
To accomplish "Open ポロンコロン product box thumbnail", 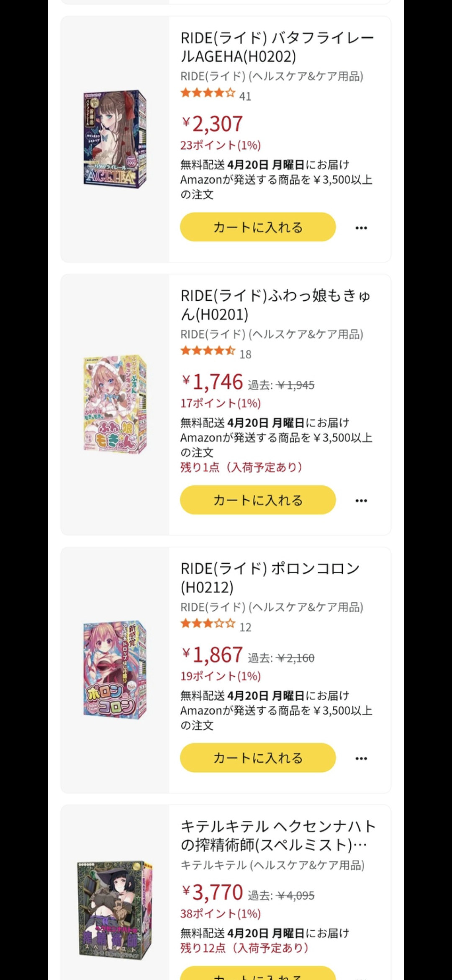I will pyautogui.click(x=115, y=669).
